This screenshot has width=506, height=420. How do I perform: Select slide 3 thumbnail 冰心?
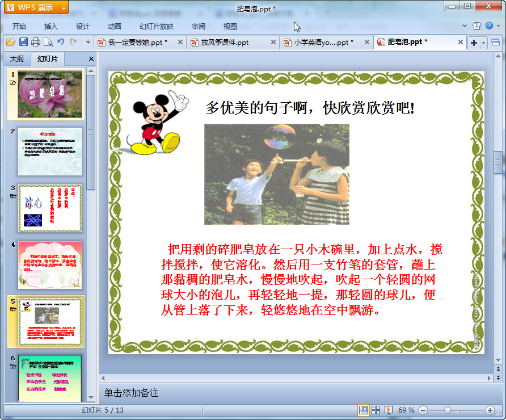coord(50,208)
